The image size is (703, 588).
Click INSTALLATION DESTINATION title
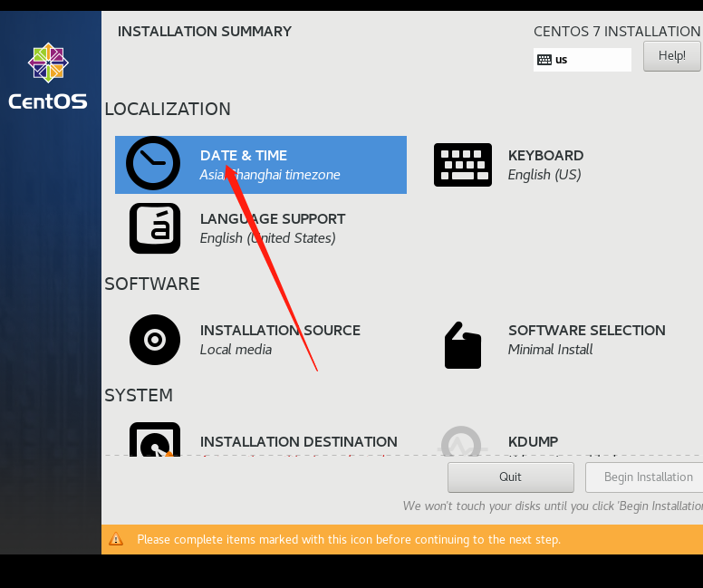click(x=299, y=442)
